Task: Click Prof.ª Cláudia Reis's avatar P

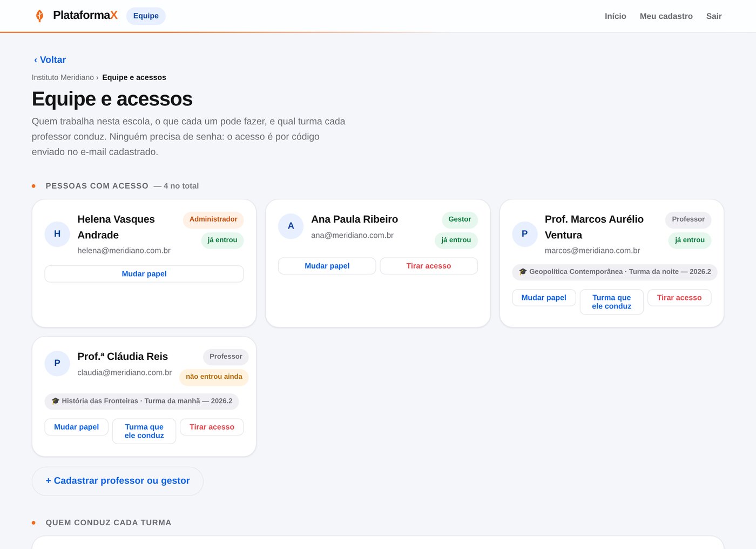Action: [57, 363]
